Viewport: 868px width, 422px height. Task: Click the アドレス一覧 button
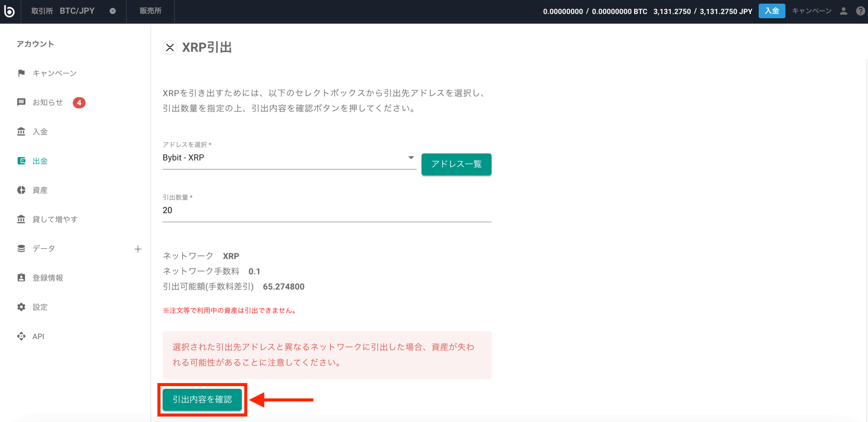[456, 164]
